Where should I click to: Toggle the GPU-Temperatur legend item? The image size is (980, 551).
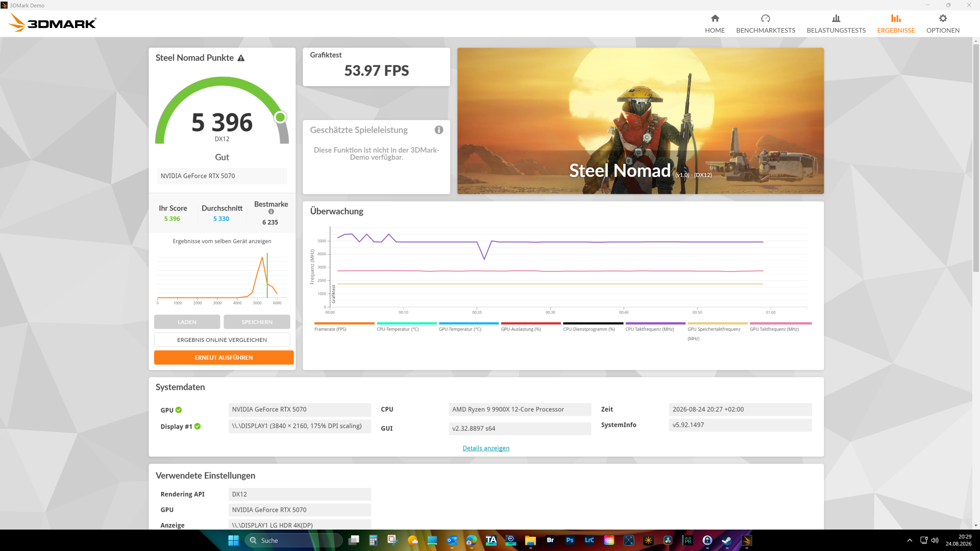pyautogui.click(x=469, y=327)
